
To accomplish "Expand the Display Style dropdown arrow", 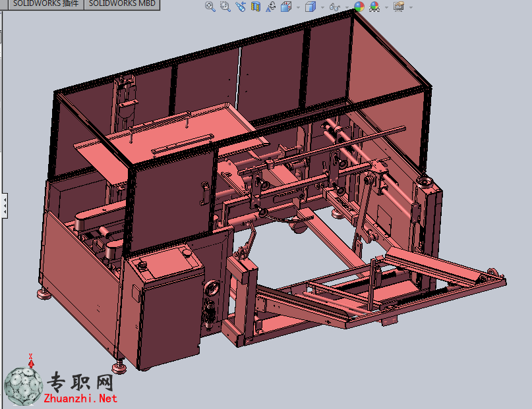I will click(x=322, y=7).
